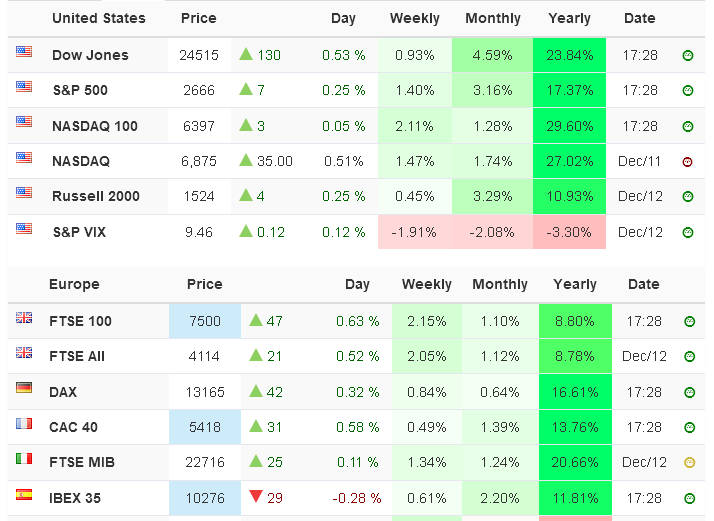
Task: Click the NASDAQ date cell Dec/11
Action: pos(639,161)
